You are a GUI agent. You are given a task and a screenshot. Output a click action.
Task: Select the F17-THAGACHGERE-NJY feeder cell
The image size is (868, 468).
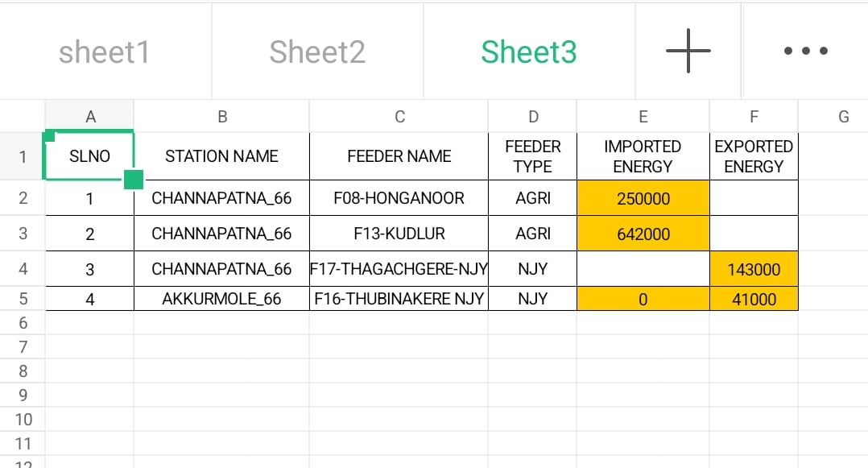click(x=399, y=270)
